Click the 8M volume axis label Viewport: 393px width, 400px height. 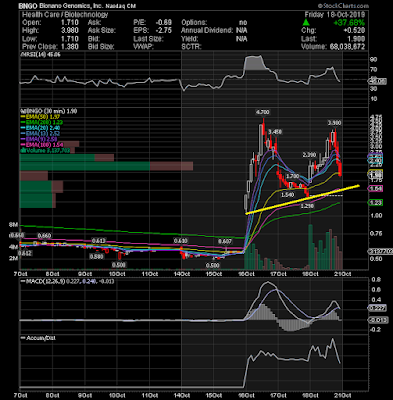point(13,225)
